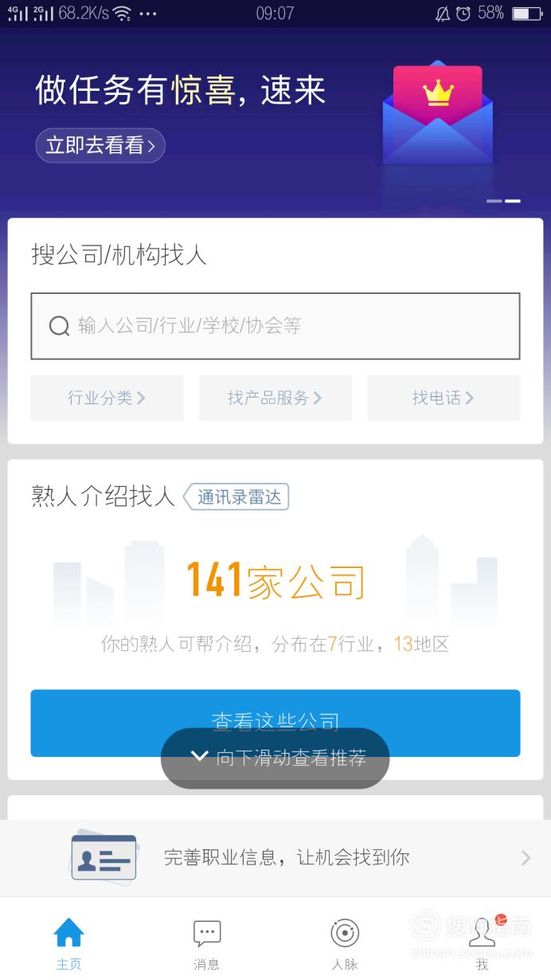This screenshot has height=980, width=551.
Task: Tap the magnifier search icon
Action: 59,326
